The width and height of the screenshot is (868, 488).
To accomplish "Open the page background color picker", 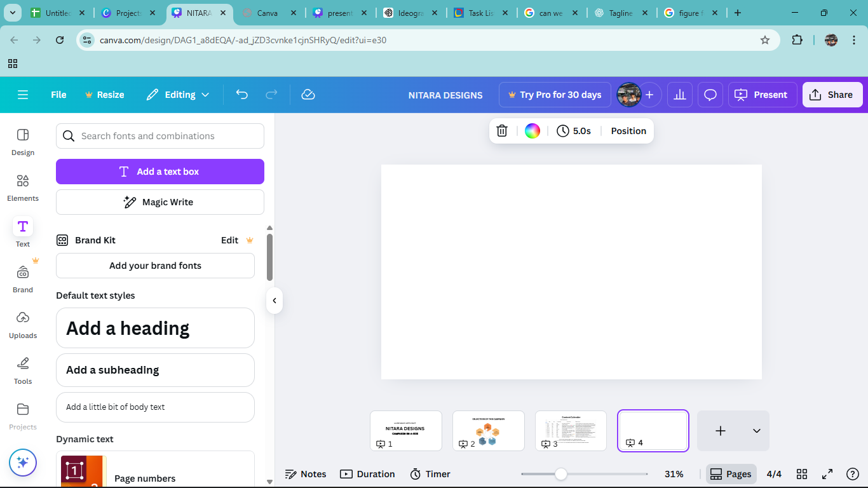I will coord(532,131).
